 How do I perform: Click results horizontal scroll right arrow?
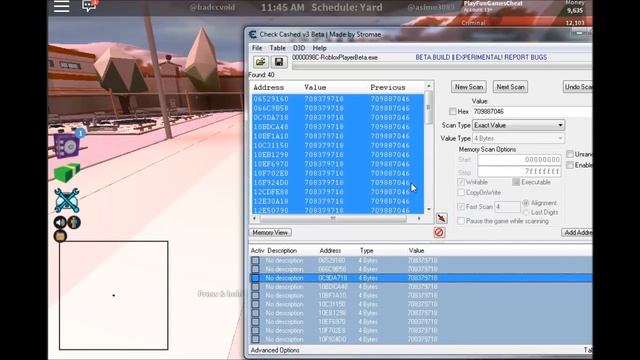click(x=419, y=219)
